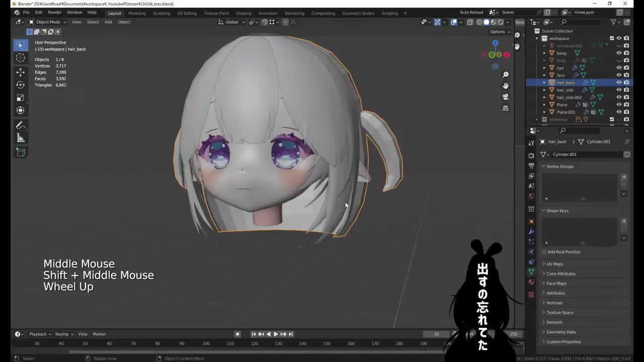Disable render for Plane.001 camera icon
Screen dimensions: 644x362
pos(626,112)
